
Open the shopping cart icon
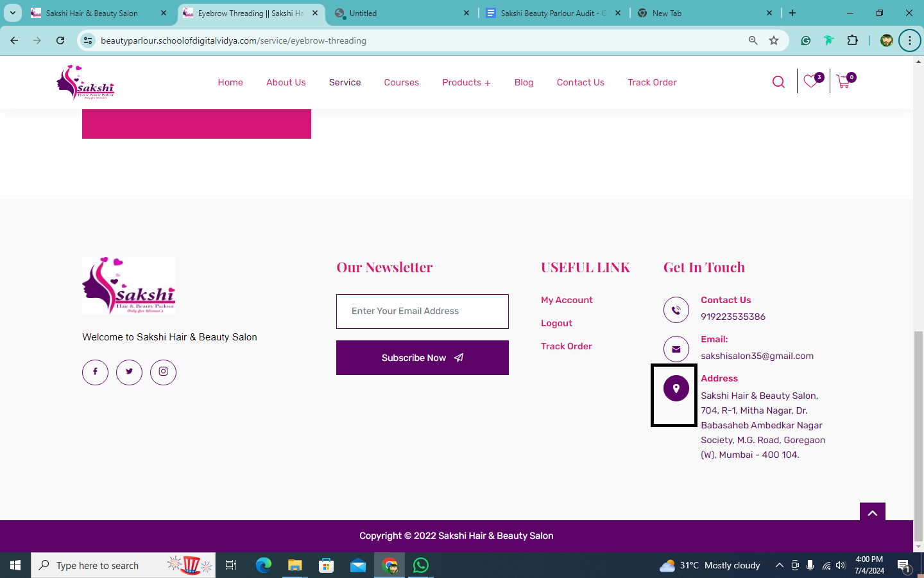coord(844,82)
